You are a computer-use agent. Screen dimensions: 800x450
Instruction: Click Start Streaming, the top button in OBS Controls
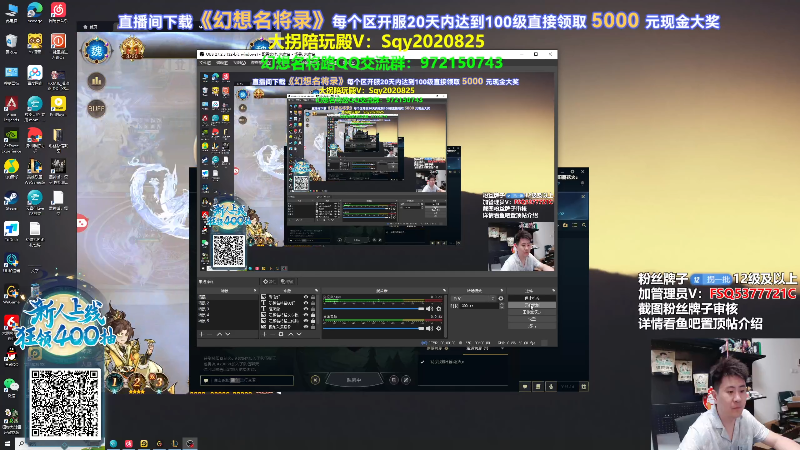tap(532, 298)
